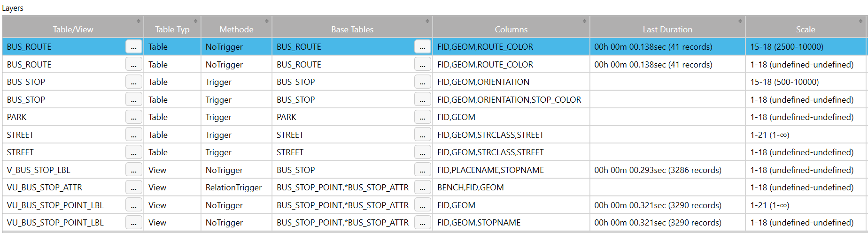Open Base Tables ellipsis in VU_BUS_STOP_ATTR row
Viewport: 868px width, 233px height.
tap(423, 188)
